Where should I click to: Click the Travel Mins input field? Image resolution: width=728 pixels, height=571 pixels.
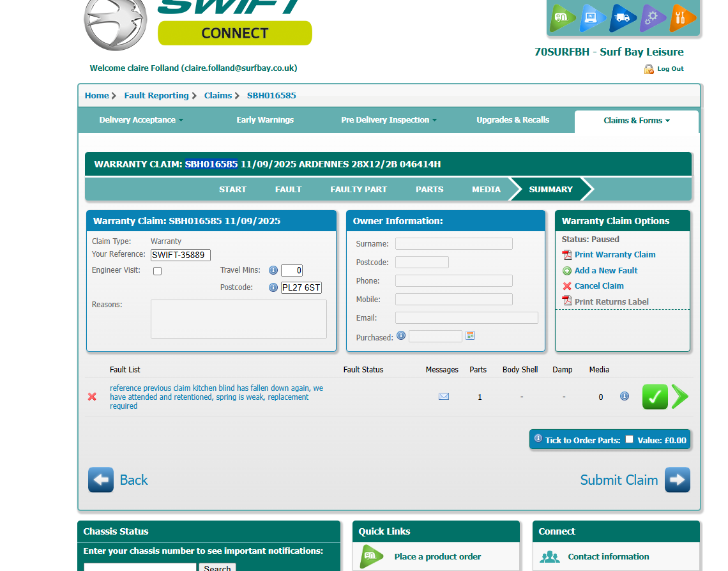coord(292,270)
